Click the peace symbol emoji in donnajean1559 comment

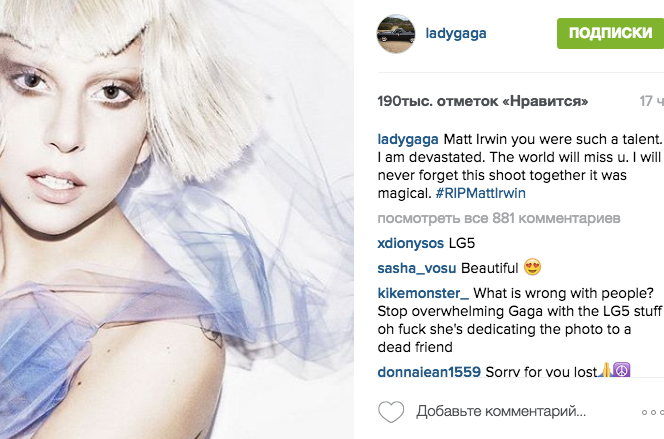621,370
